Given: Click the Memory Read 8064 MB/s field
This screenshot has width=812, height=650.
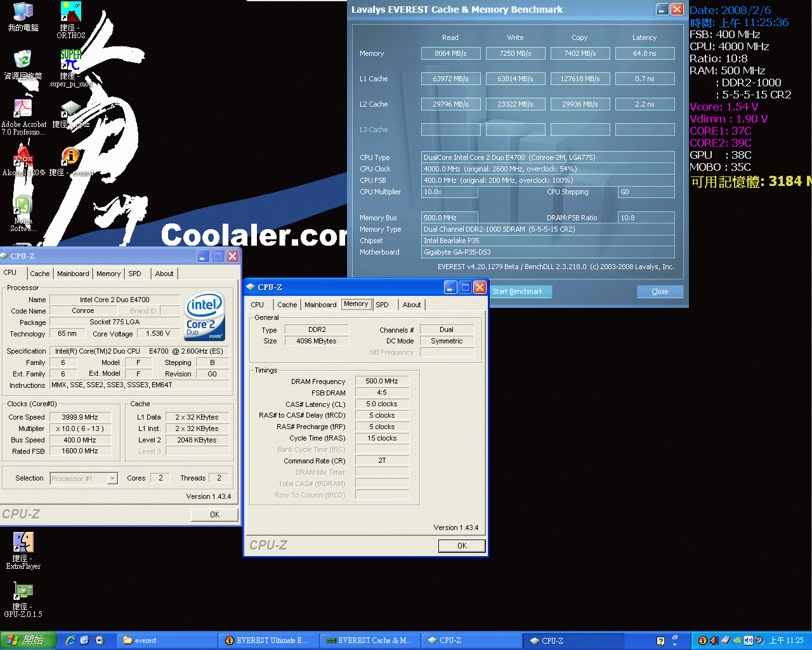Looking at the screenshot, I should point(451,53).
